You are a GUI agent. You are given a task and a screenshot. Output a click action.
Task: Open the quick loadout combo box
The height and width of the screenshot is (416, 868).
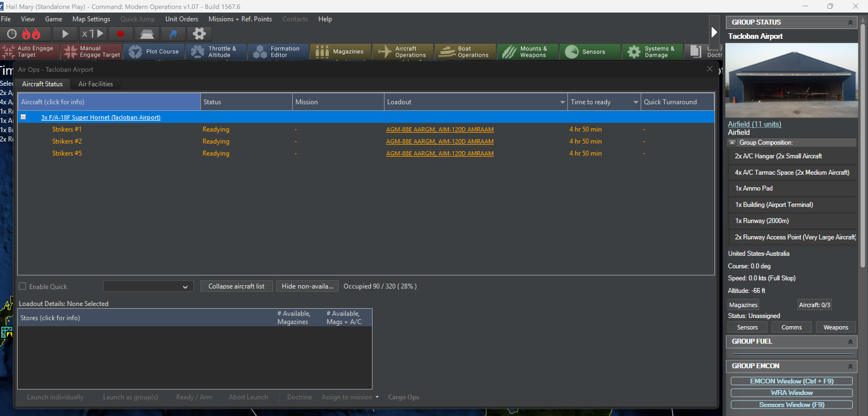click(x=148, y=286)
